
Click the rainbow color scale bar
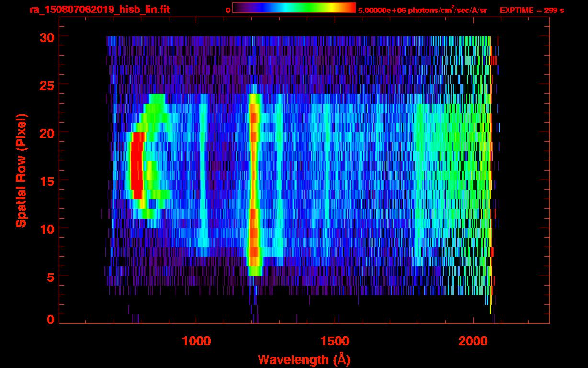[294, 8]
